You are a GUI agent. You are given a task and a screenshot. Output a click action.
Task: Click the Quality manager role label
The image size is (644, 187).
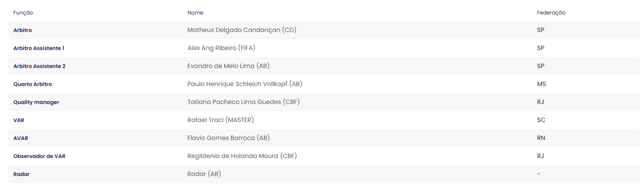[x=36, y=102]
